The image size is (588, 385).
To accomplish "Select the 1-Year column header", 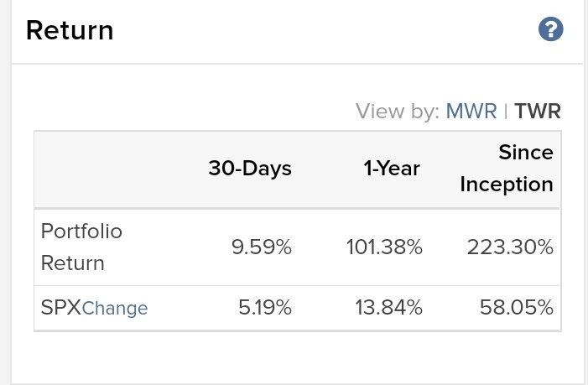I will tap(392, 169).
